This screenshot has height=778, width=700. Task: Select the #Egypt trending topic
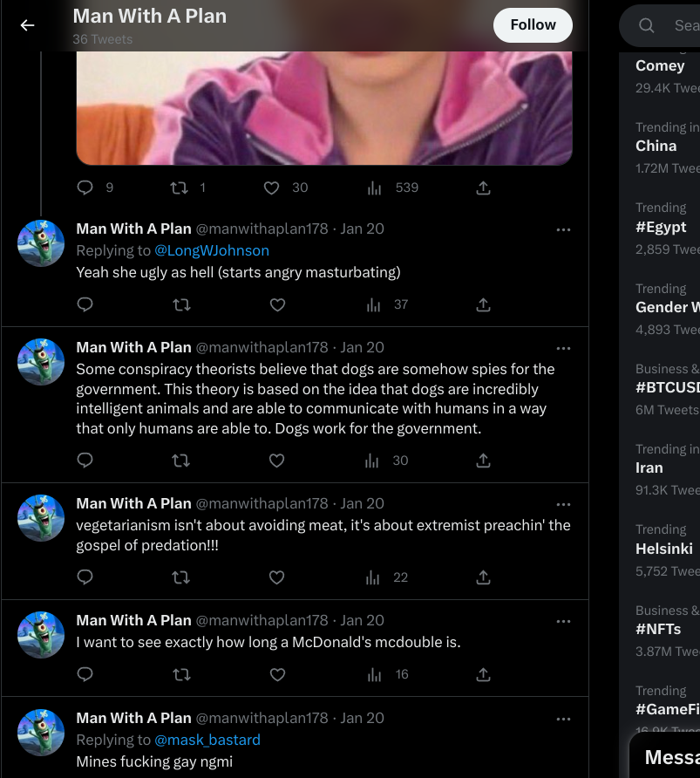point(661,227)
